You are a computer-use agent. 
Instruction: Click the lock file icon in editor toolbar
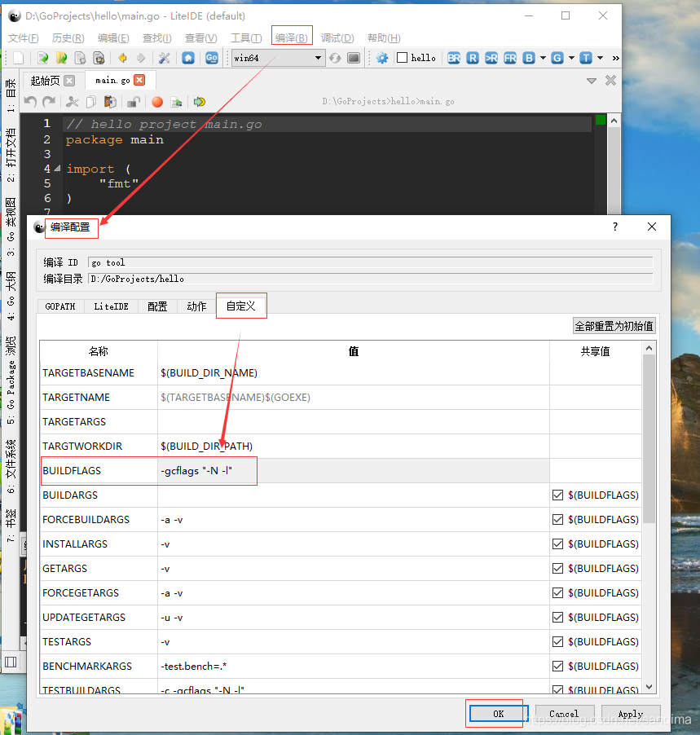tap(134, 102)
